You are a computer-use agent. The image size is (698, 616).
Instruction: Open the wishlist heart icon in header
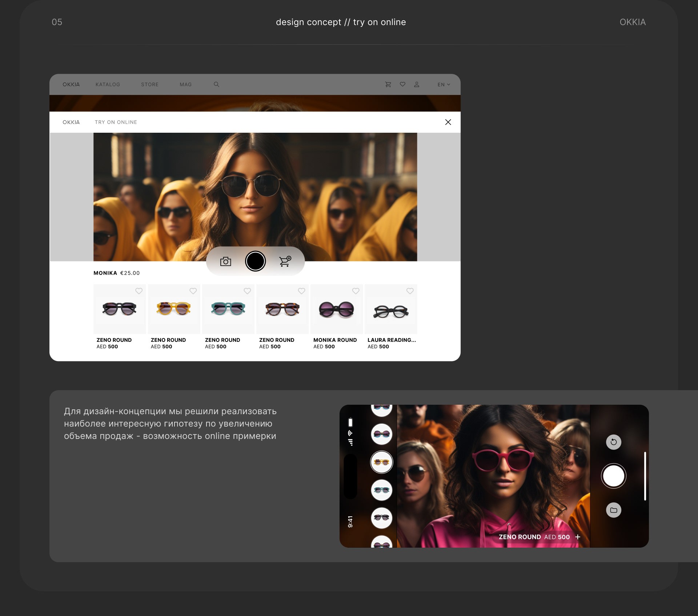pyautogui.click(x=402, y=84)
